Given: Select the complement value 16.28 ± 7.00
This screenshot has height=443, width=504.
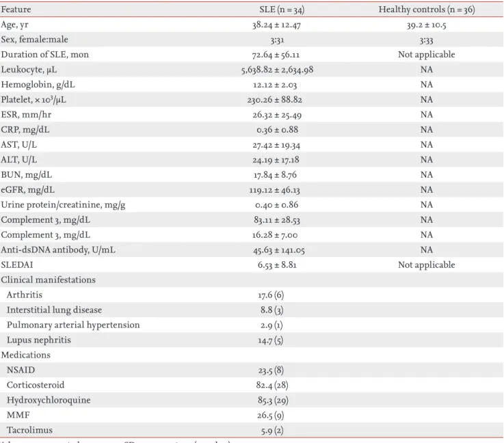Looking at the screenshot, I should coord(275,235).
